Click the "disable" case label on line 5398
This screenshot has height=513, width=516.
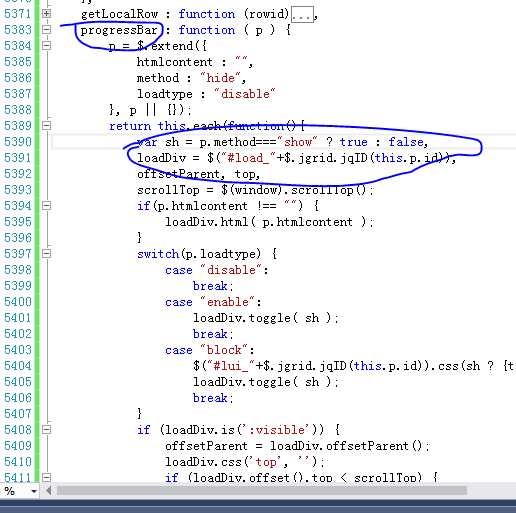tap(231, 270)
